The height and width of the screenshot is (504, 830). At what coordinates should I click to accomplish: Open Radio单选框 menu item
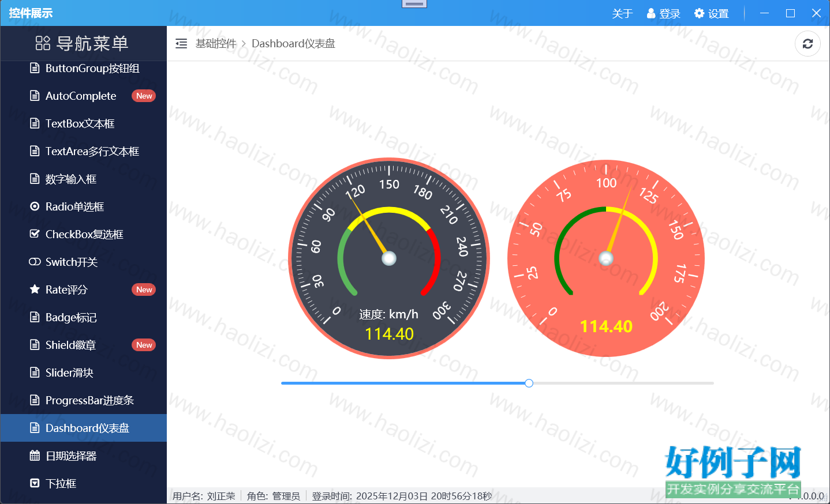[x=84, y=206]
